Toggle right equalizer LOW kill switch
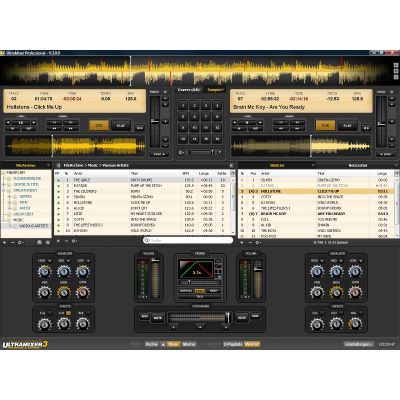This screenshot has width=400, height=400. pos(361,260)
